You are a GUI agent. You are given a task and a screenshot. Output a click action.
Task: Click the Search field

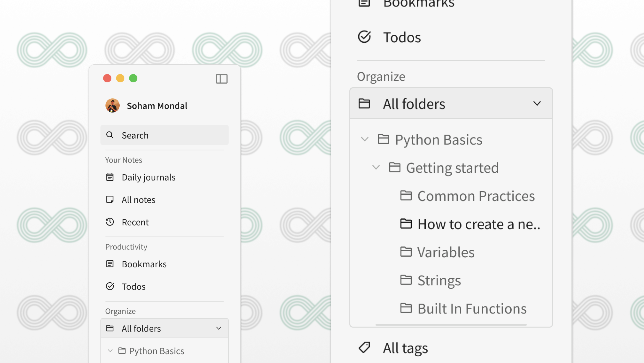coord(165,135)
